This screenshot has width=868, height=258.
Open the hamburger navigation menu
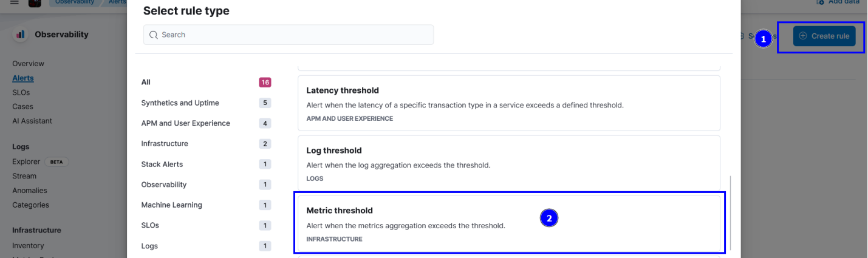click(15, 2)
